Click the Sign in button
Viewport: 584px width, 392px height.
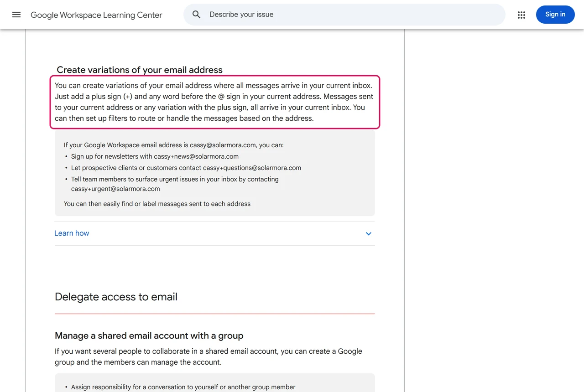(555, 15)
